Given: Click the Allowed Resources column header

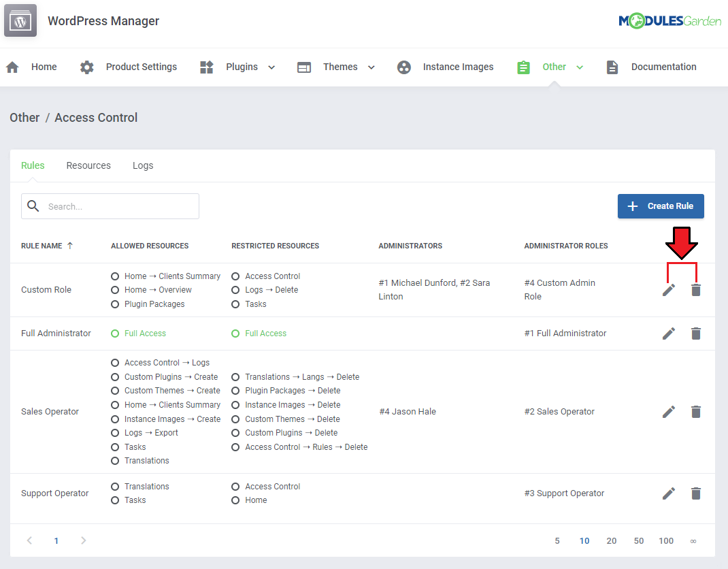Looking at the screenshot, I should (x=150, y=246).
